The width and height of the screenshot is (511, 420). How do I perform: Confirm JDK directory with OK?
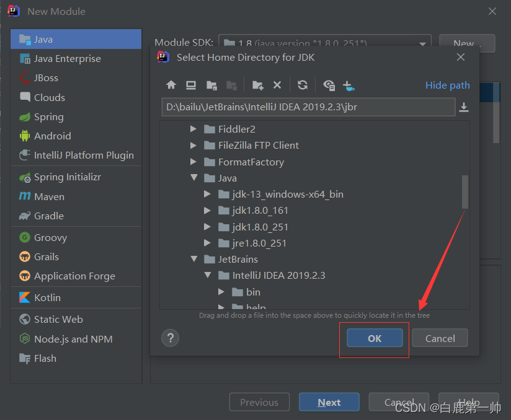(x=375, y=338)
